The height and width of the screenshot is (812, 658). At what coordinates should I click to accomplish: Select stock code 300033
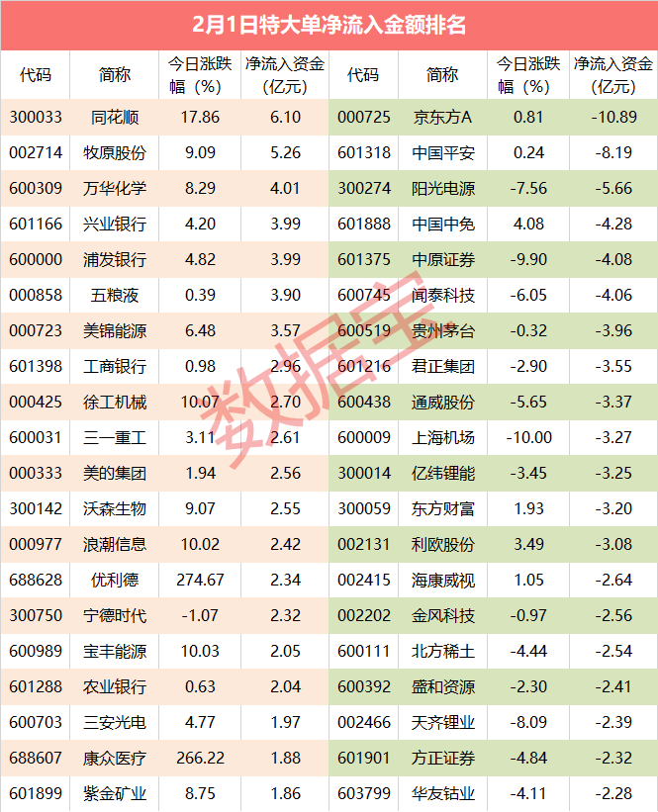(36, 117)
